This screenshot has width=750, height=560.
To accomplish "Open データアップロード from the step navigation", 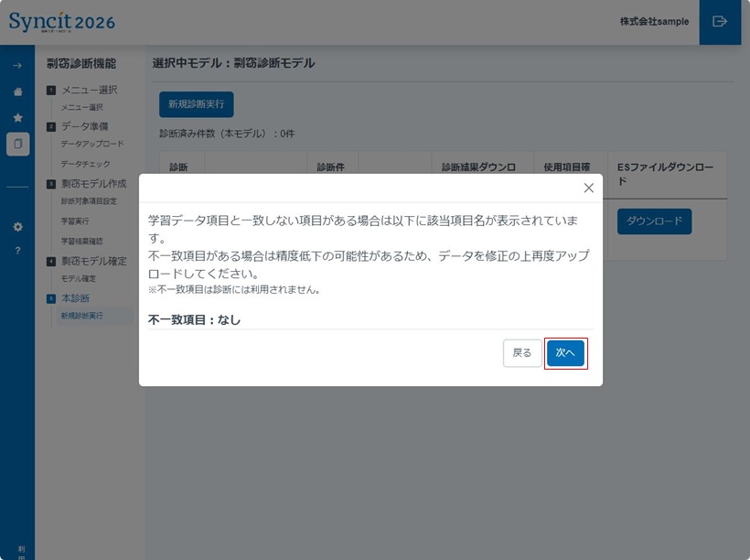I will 91,144.
